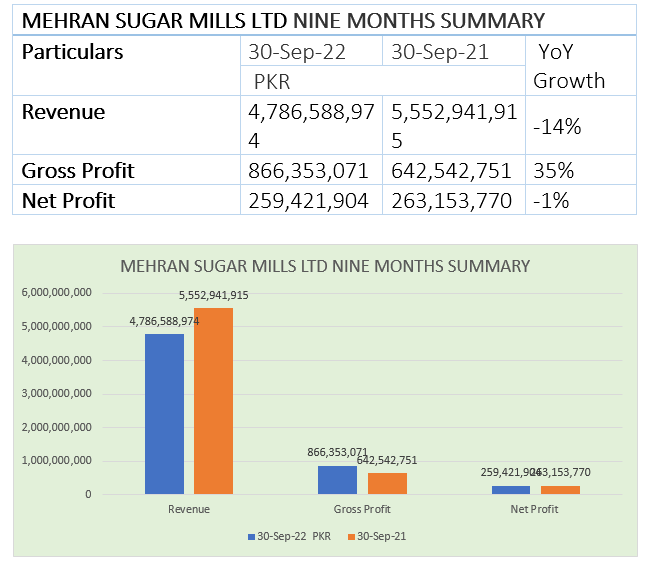This screenshot has width=661, height=576.
Task: Select the blue Gross Profit bar
Action: pos(337,480)
